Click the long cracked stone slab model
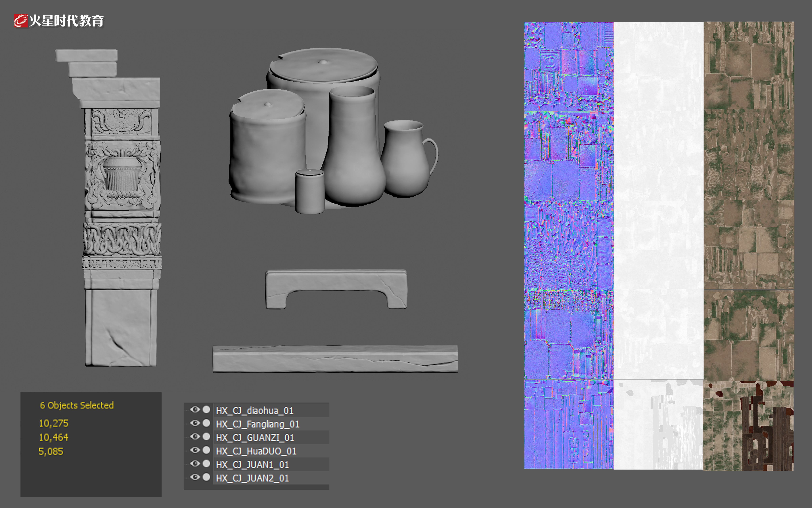 [x=335, y=359]
